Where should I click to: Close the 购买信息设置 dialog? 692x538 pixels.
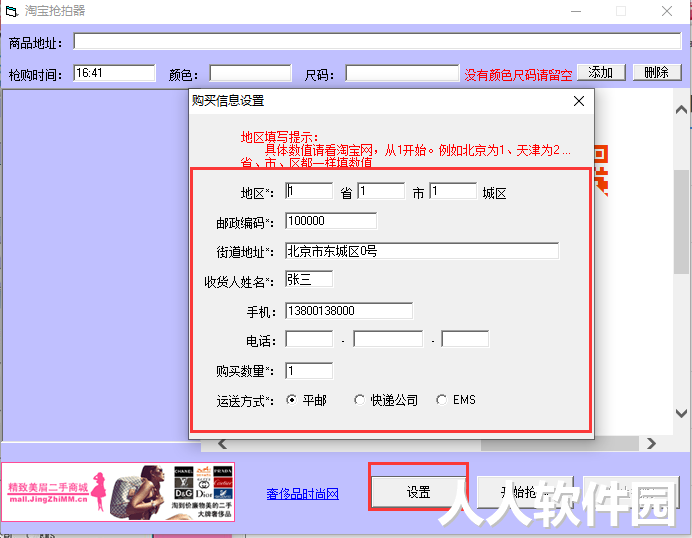(x=579, y=101)
